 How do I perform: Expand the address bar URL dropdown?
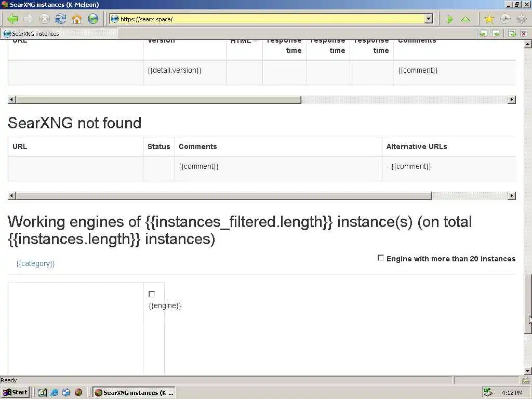[429, 19]
